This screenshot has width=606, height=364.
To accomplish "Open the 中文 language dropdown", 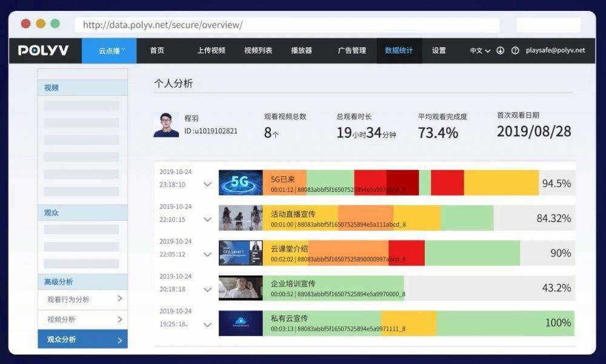I will click(480, 51).
